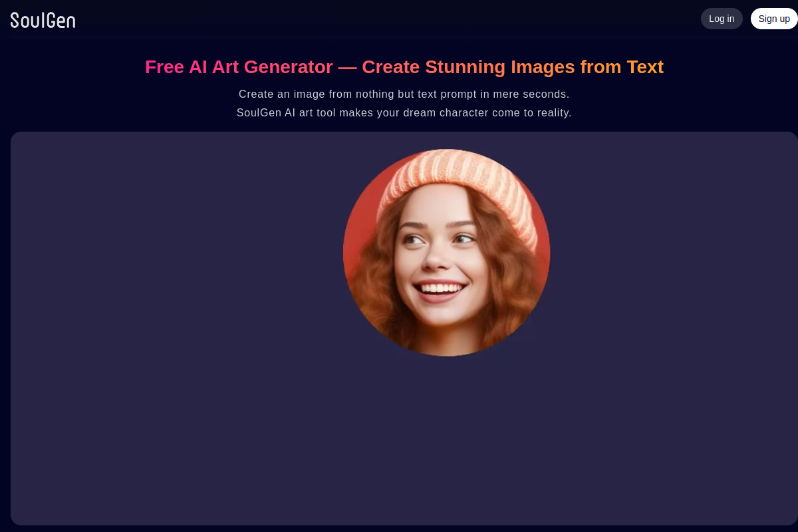Click the red background inside the portrait circle
The height and width of the screenshot is (532, 798).
(359, 219)
